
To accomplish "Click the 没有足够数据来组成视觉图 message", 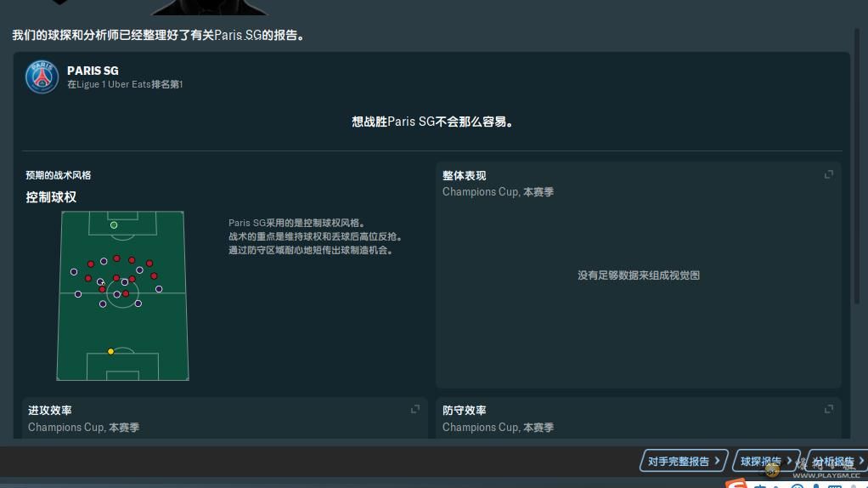I will pos(638,275).
